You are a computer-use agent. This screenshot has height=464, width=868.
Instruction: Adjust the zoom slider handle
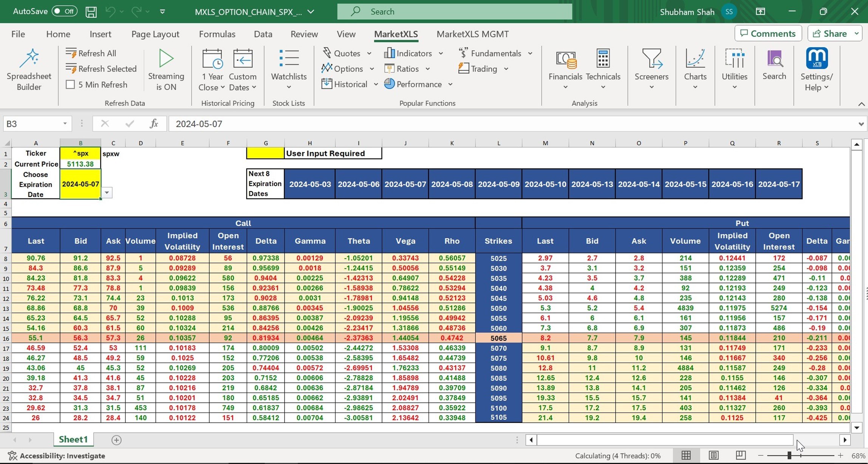[789, 455]
